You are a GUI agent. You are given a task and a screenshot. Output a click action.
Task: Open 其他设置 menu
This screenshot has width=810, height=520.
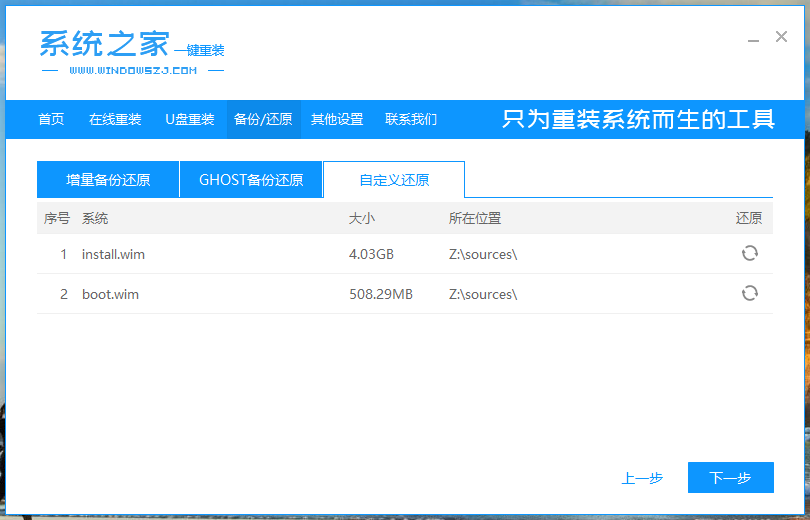tap(337, 119)
